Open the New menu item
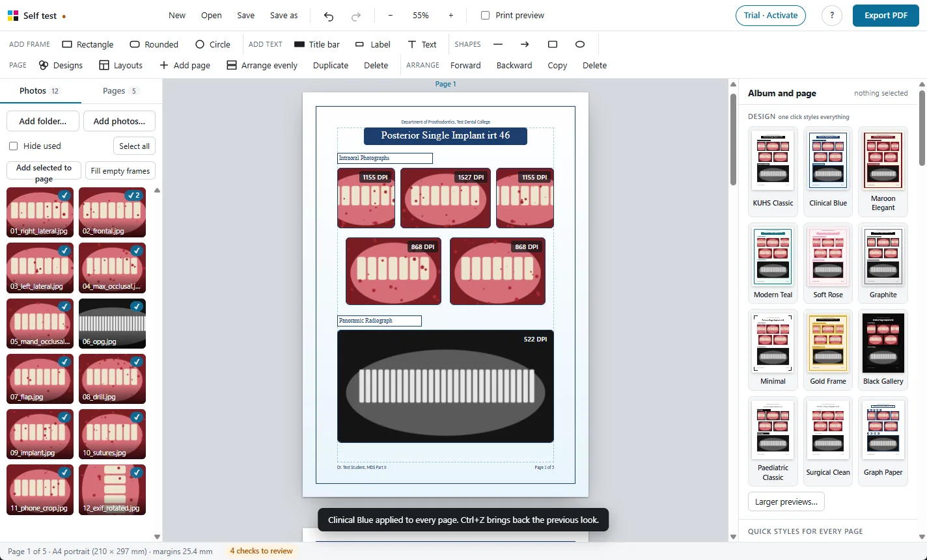The image size is (927, 560). tap(177, 16)
